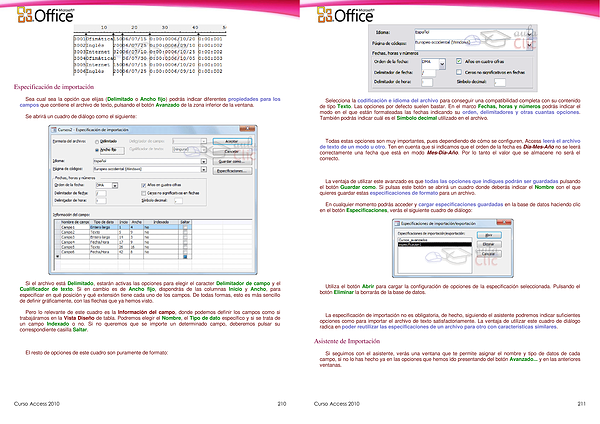Click the Office logo on the left page

coord(43,15)
